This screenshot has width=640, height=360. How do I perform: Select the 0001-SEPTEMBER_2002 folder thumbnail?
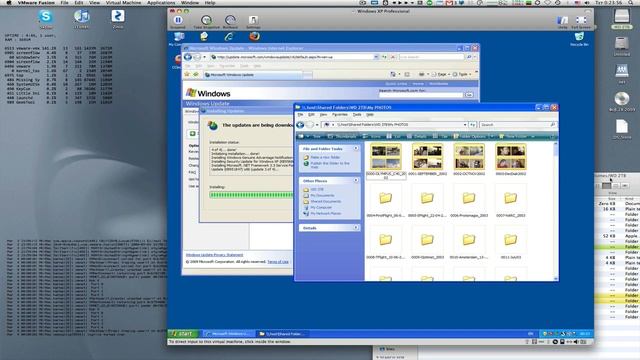[x=427, y=156]
